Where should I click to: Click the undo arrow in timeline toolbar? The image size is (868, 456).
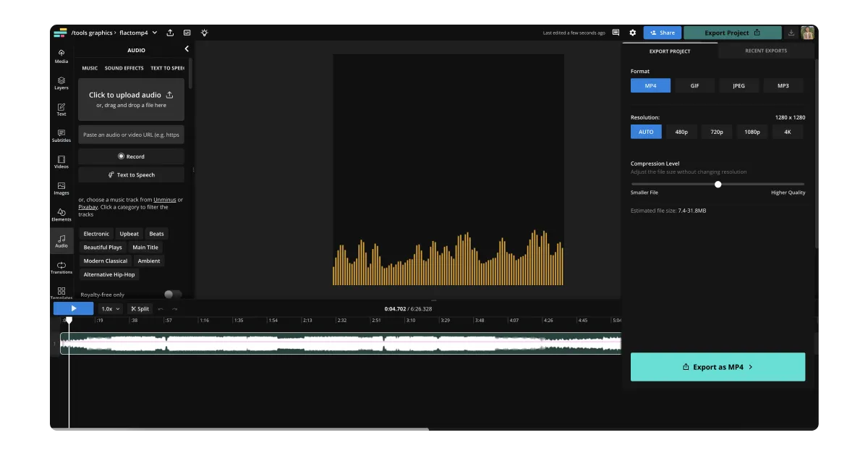coord(161,309)
